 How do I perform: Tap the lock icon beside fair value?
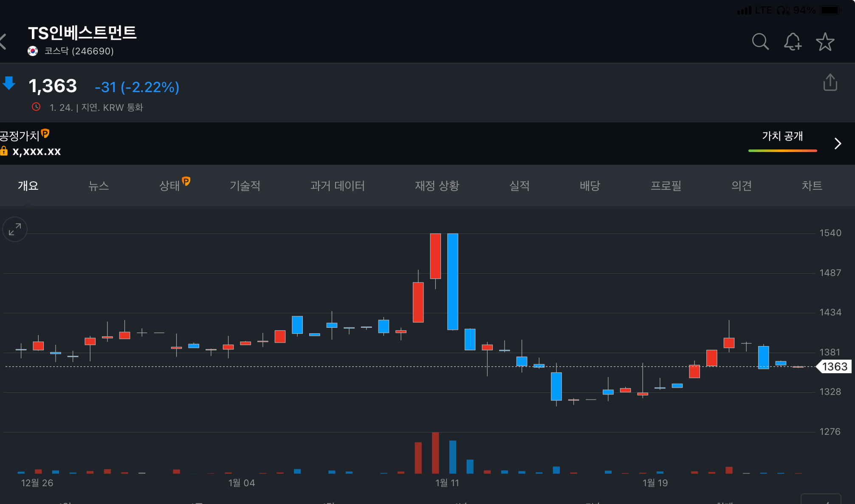[4, 151]
